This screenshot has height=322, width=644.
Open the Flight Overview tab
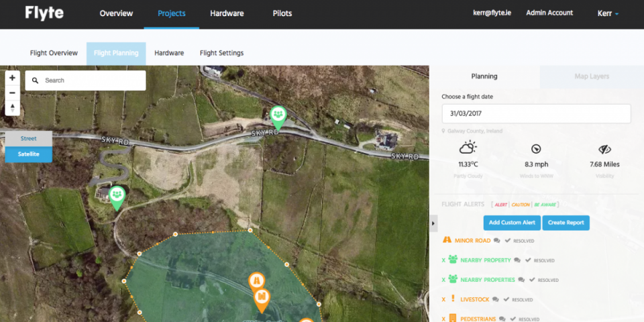click(x=54, y=53)
